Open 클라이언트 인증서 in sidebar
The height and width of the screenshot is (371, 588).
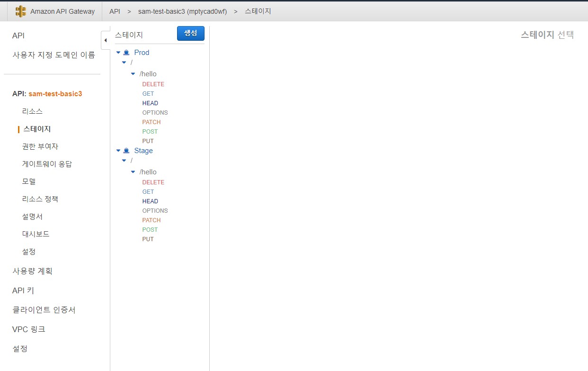44,310
